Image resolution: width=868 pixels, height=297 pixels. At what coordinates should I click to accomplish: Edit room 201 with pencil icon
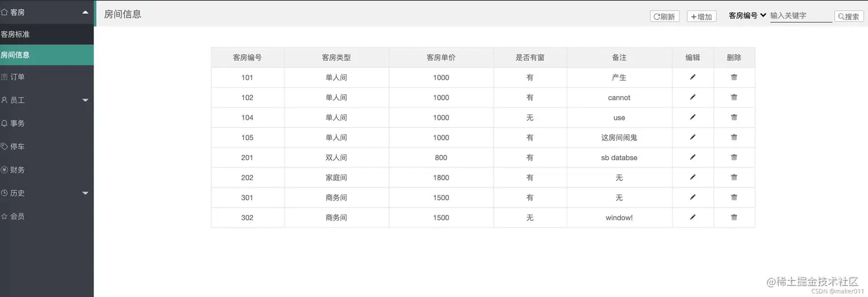[x=692, y=157]
